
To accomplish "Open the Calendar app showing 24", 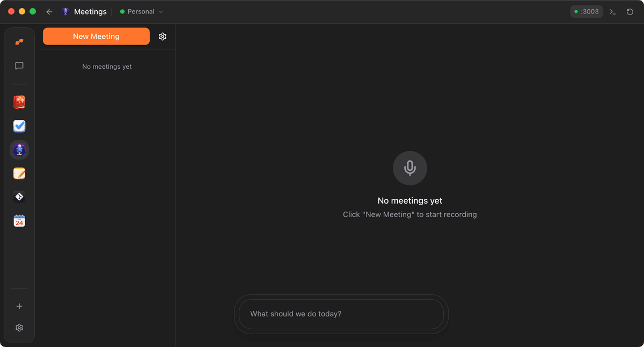I will [19, 220].
